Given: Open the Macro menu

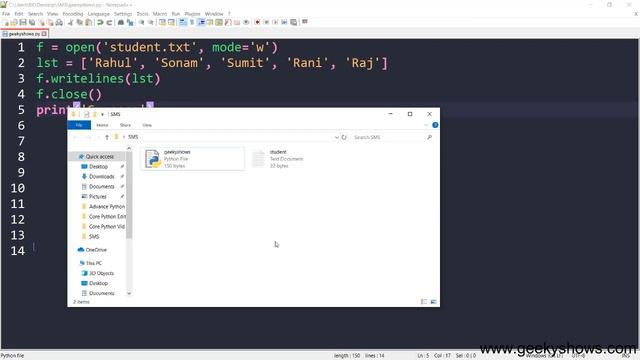Looking at the screenshot, I should (x=160, y=14).
